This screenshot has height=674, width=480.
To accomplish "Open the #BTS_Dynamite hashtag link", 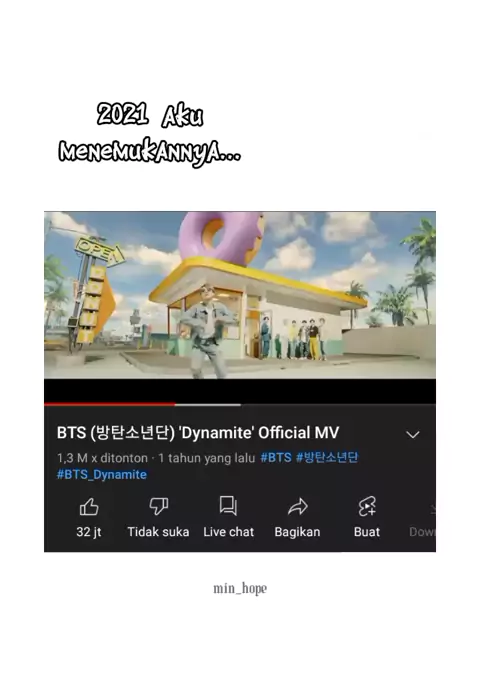I will (102, 475).
